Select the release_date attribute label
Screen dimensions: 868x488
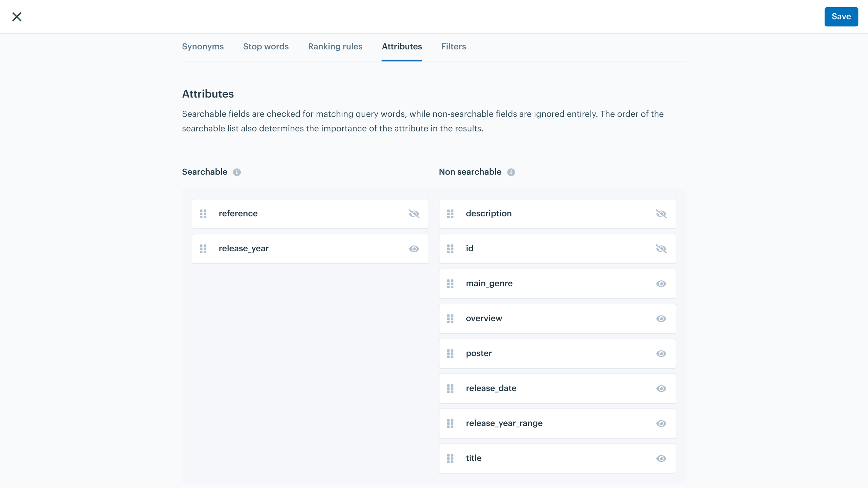(491, 388)
